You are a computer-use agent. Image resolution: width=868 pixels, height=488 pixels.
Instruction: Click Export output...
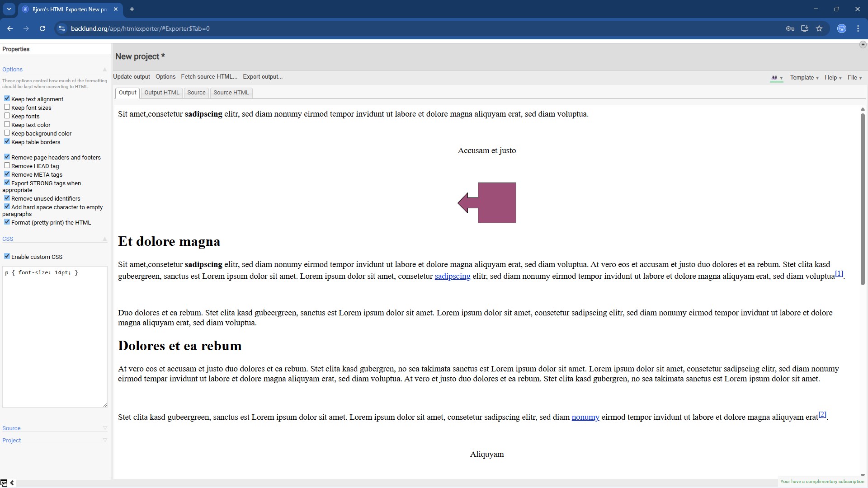(263, 77)
